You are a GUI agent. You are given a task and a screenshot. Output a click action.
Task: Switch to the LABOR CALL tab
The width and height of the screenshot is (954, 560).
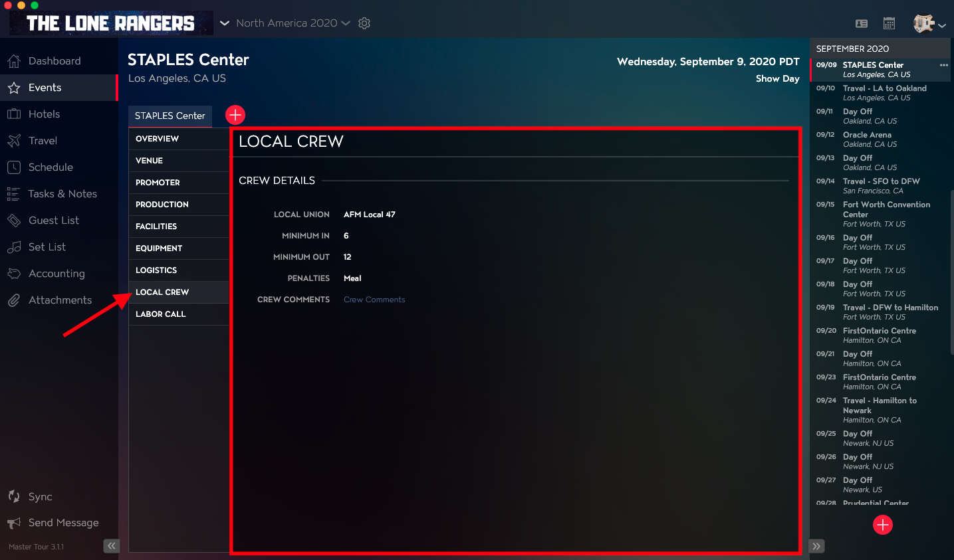[x=179, y=314]
